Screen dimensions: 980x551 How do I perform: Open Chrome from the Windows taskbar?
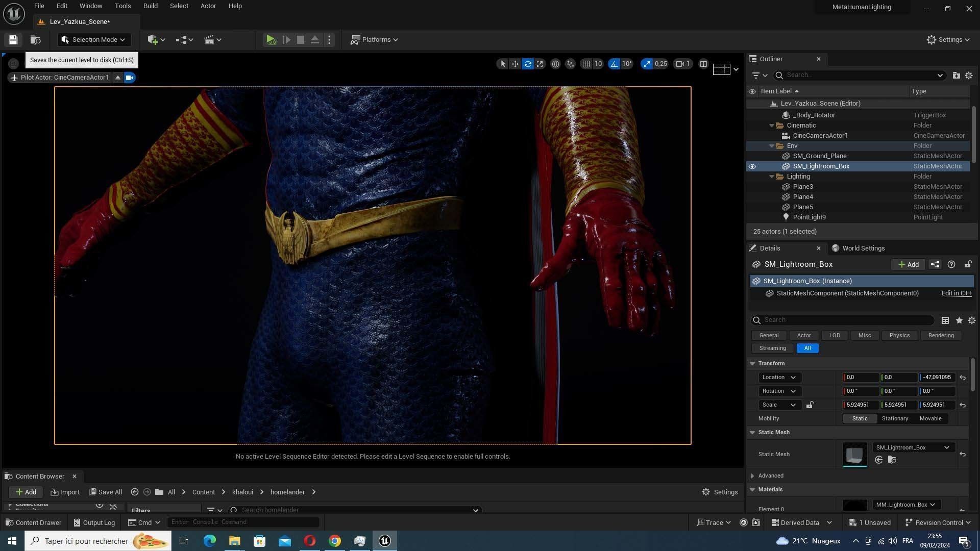tap(334, 541)
